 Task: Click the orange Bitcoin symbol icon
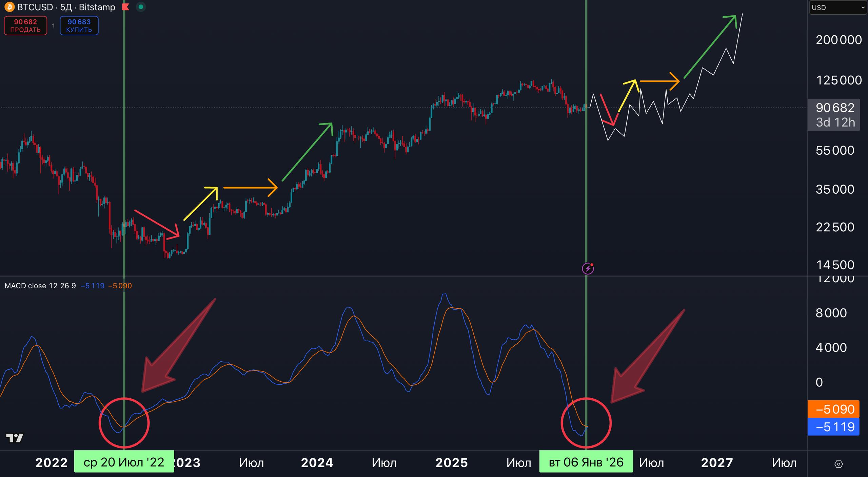click(9, 7)
